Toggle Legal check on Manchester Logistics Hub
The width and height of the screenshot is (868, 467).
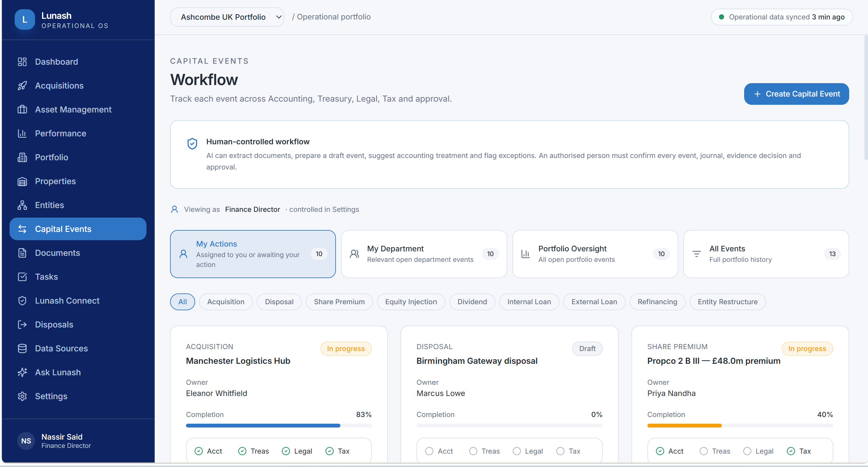(286, 451)
